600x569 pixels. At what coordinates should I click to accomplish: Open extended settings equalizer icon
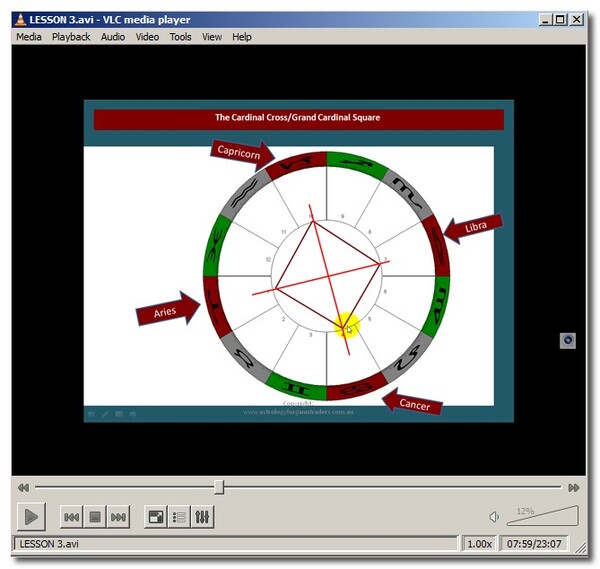pos(203,517)
